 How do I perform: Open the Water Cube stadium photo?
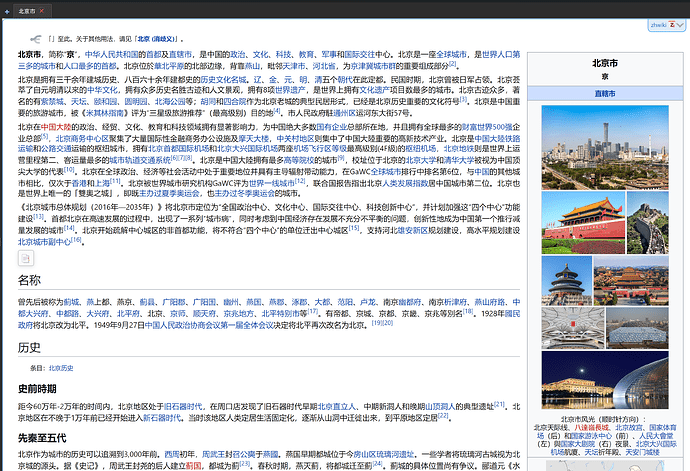(637, 328)
